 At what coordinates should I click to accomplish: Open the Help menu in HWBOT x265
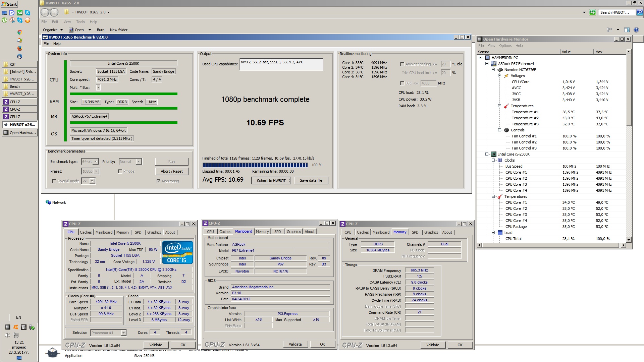pyautogui.click(x=57, y=44)
